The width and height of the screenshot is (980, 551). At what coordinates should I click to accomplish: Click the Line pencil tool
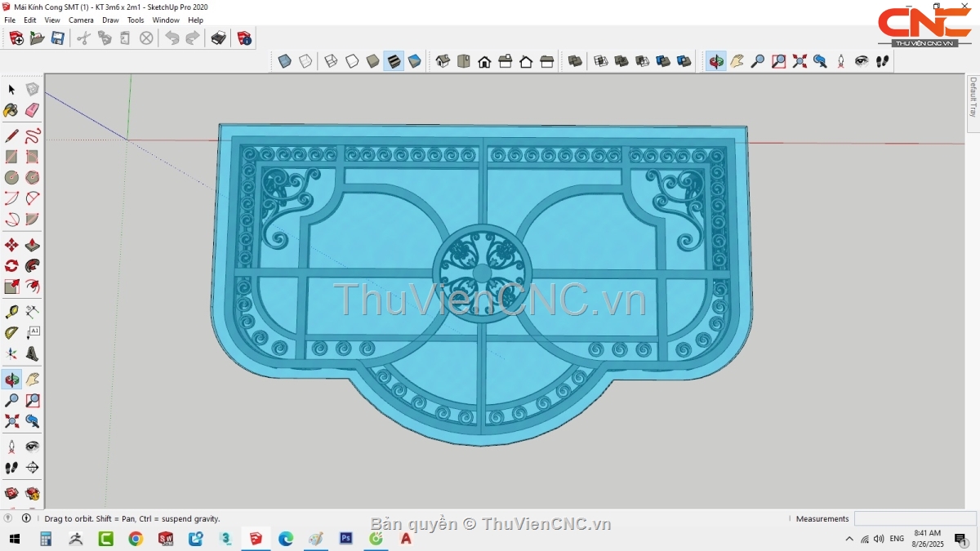(11, 136)
